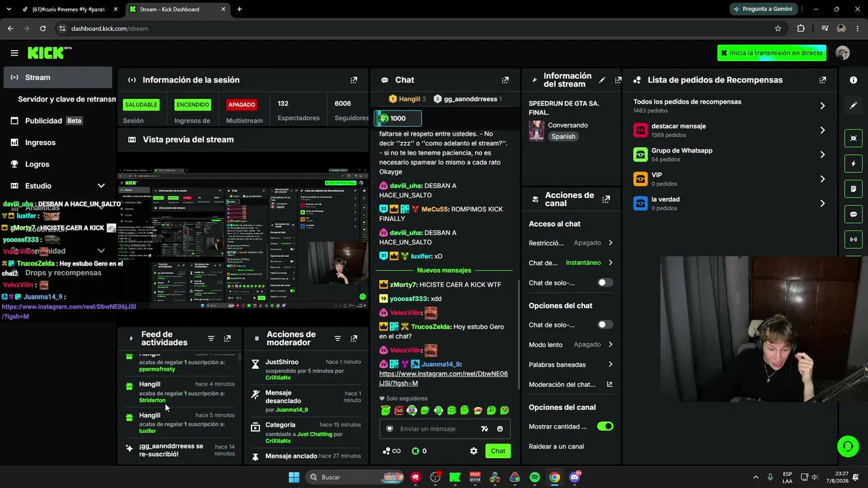The image size is (868, 488).
Task: Open the Restricción chat access setting
Action: (571, 243)
